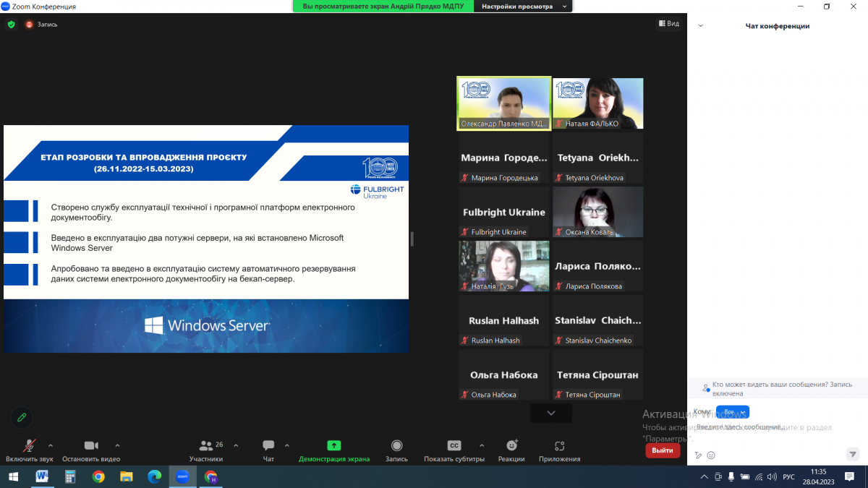The image size is (868, 488).
Task: Open Reactions emoji icon
Action: click(x=511, y=446)
